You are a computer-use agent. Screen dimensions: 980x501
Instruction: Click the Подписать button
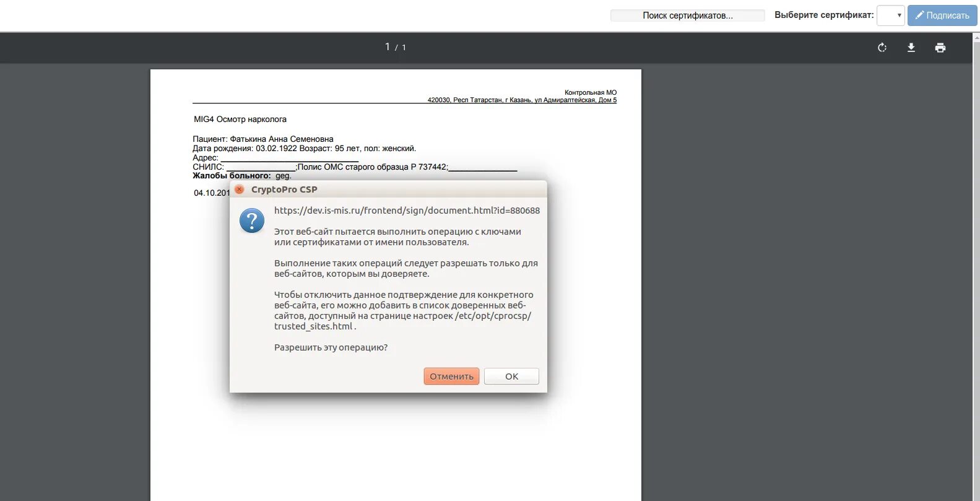[x=942, y=15]
